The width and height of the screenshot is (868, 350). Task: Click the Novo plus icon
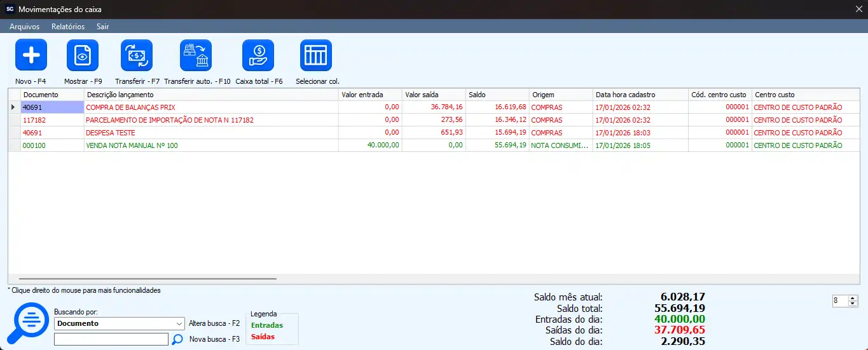pos(31,55)
